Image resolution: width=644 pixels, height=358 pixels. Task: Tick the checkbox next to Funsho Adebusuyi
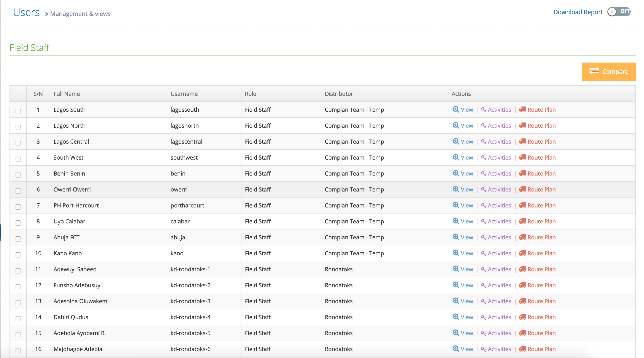tap(18, 287)
